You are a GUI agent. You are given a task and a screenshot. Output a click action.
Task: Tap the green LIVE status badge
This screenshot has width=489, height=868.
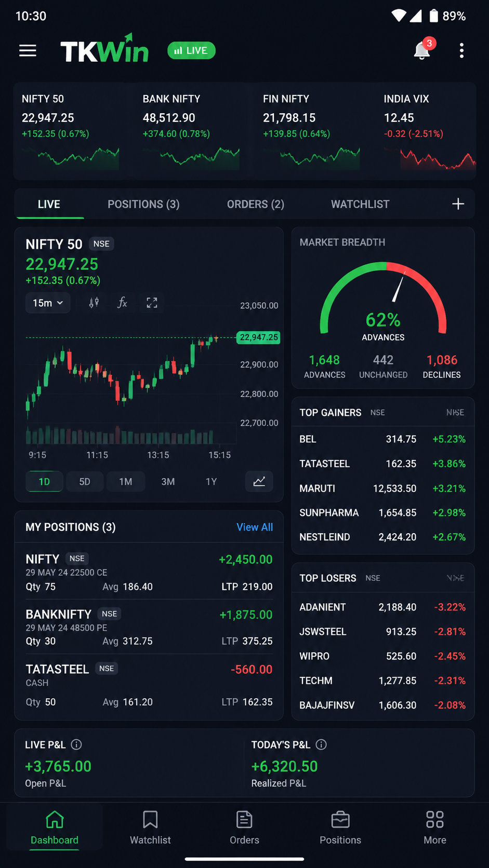pyautogui.click(x=191, y=50)
